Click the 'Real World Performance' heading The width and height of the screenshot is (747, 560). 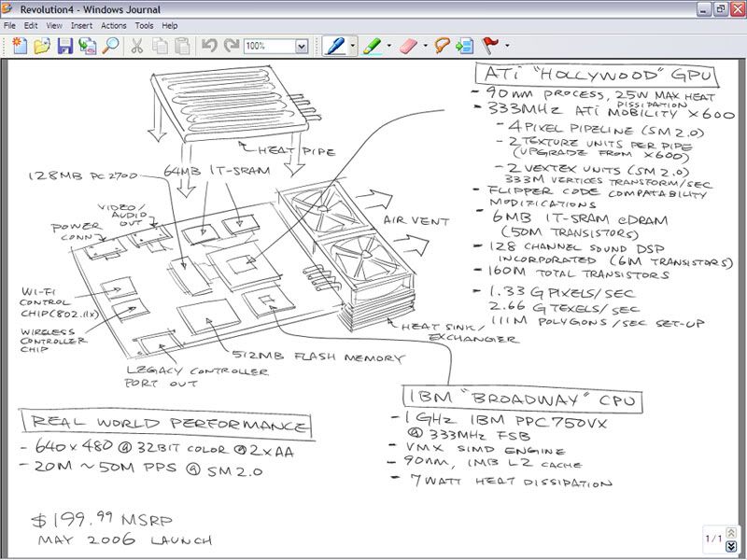(x=167, y=423)
